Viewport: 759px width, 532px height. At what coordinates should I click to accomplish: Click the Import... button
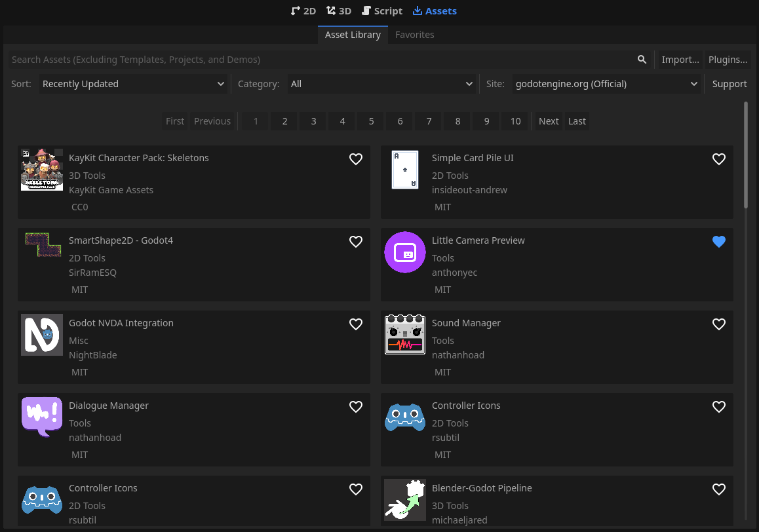click(x=680, y=60)
